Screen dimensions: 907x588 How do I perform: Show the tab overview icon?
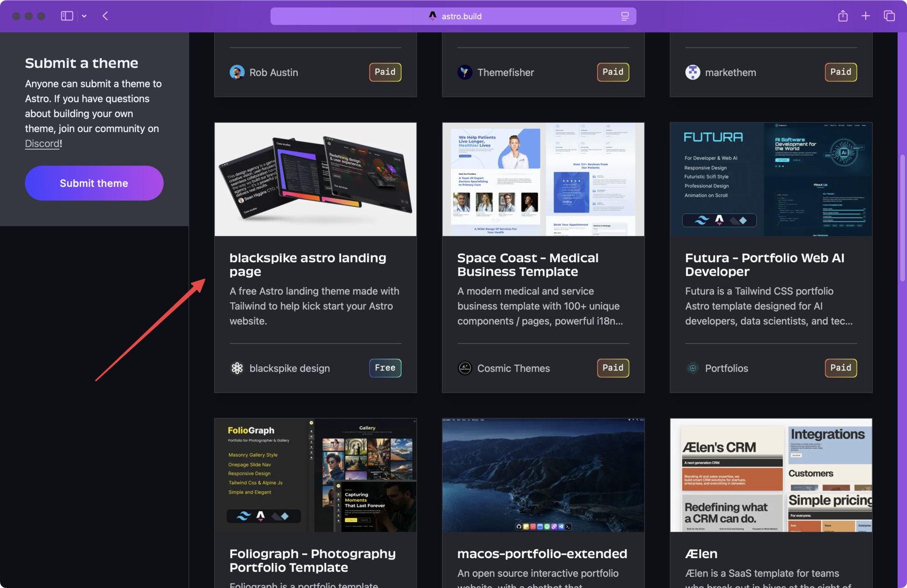[x=889, y=16]
